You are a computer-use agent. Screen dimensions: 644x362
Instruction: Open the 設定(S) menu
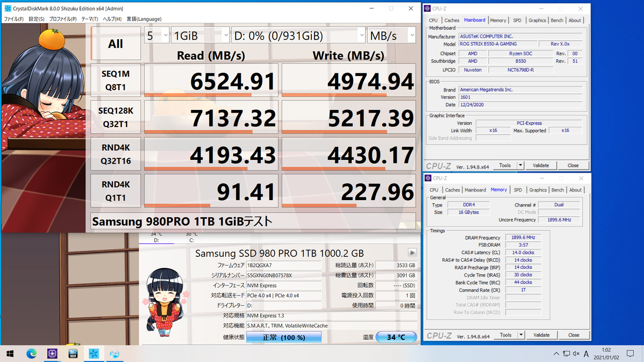click(36, 19)
